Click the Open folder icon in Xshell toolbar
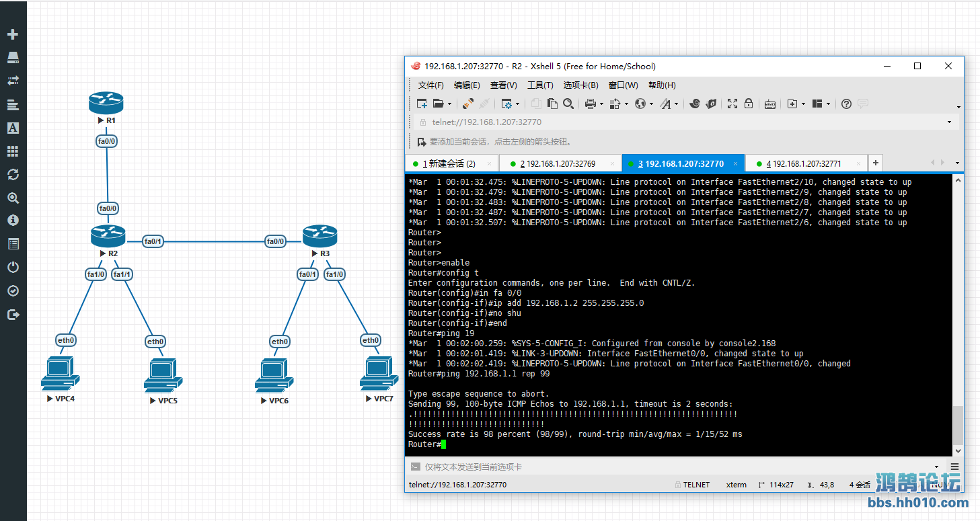This screenshot has height=521, width=980. (439, 104)
